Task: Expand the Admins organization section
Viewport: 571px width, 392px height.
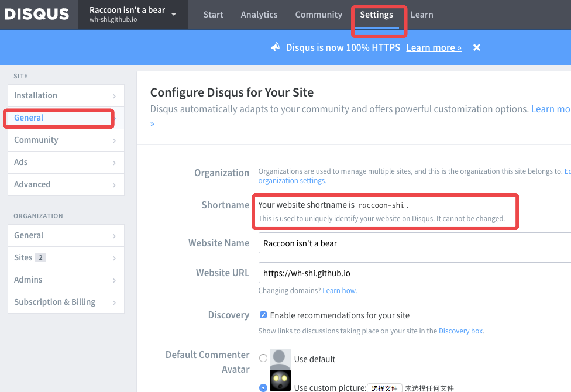Action: pyautogui.click(x=66, y=280)
